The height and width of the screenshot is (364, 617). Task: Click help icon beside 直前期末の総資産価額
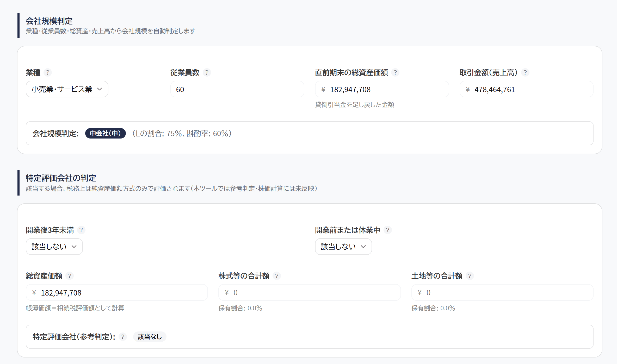coord(395,72)
